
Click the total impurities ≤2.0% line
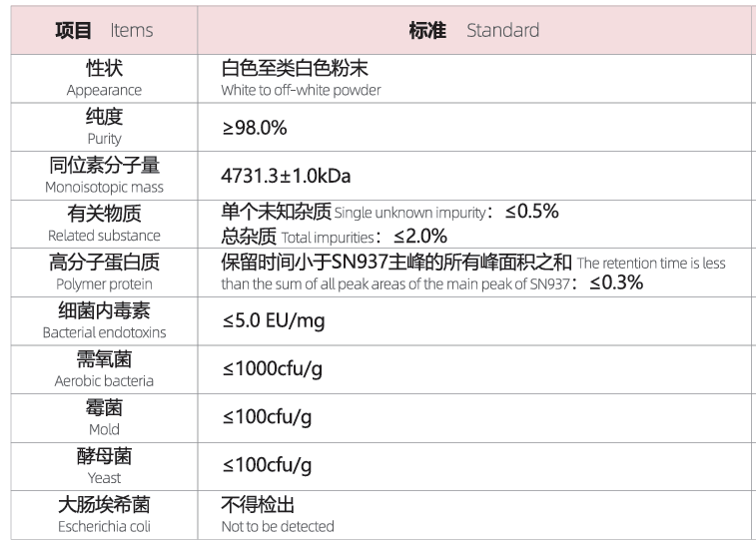[334, 237]
